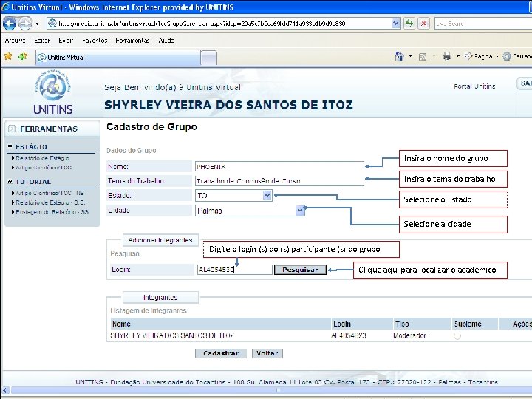
Task: Click the RSS feeds icon
Action: tap(423, 57)
